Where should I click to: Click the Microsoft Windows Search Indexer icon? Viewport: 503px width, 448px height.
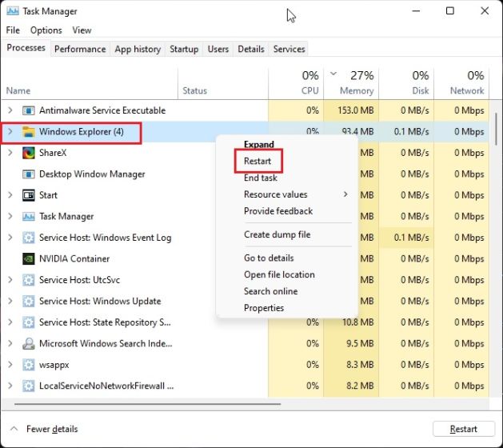29,344
